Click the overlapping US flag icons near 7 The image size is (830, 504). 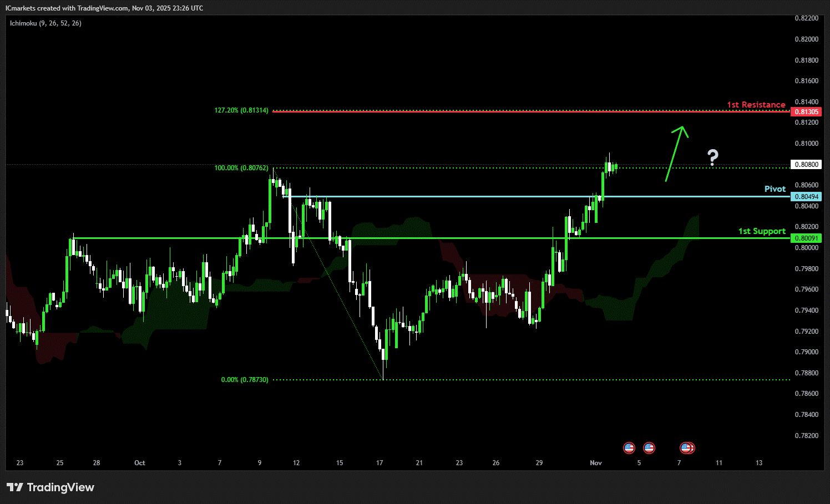coord(687,447)
